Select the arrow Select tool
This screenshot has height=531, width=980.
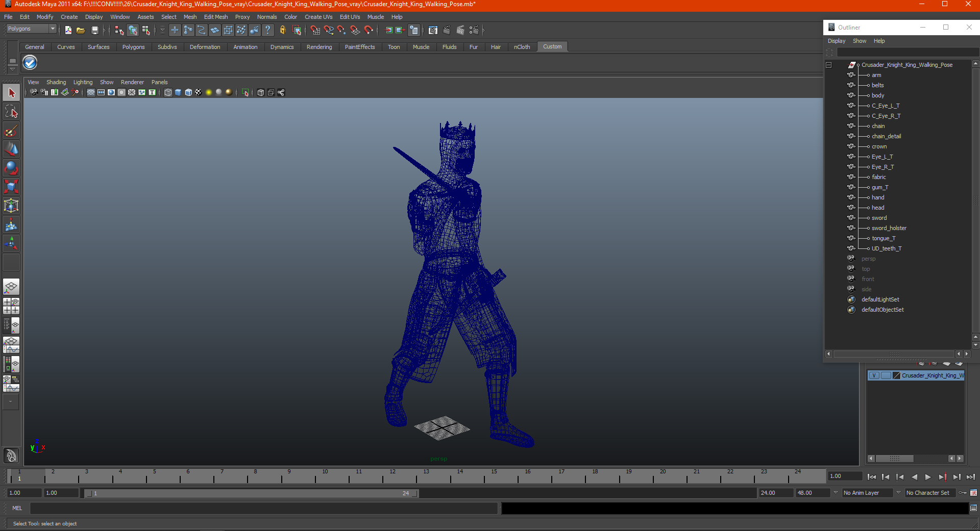point(11,93)
